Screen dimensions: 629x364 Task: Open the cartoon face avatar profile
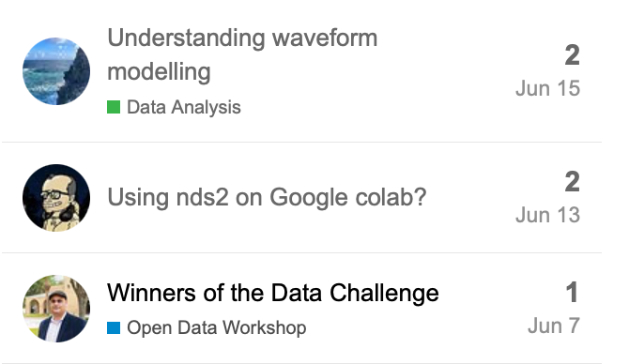point(56,198)
